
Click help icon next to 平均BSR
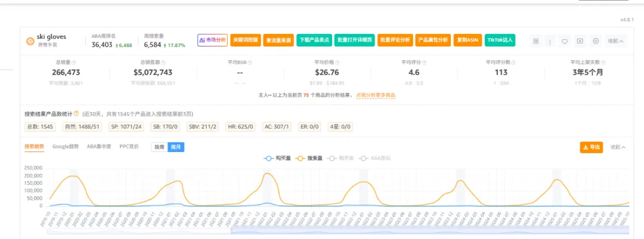(x=250, y=63)
